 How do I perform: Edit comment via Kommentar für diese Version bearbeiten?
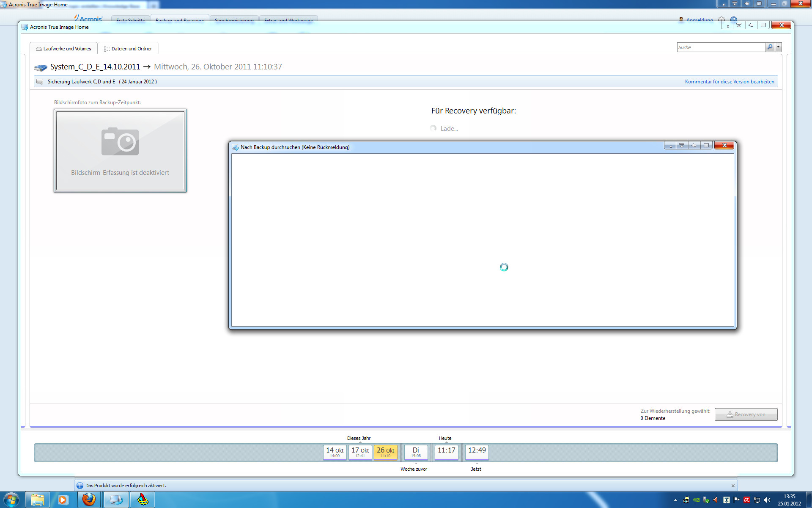click(x=730, y=82)
